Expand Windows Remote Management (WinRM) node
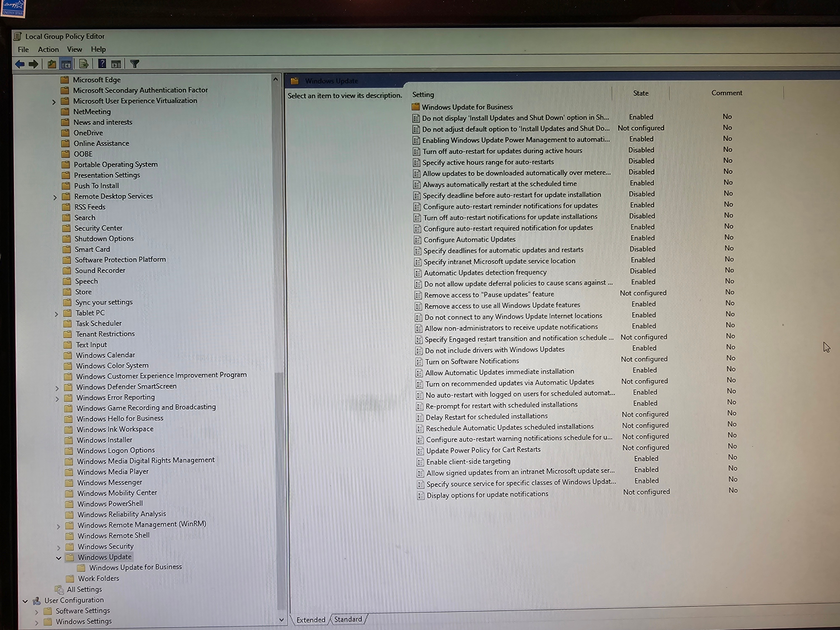 coord(59,526)
